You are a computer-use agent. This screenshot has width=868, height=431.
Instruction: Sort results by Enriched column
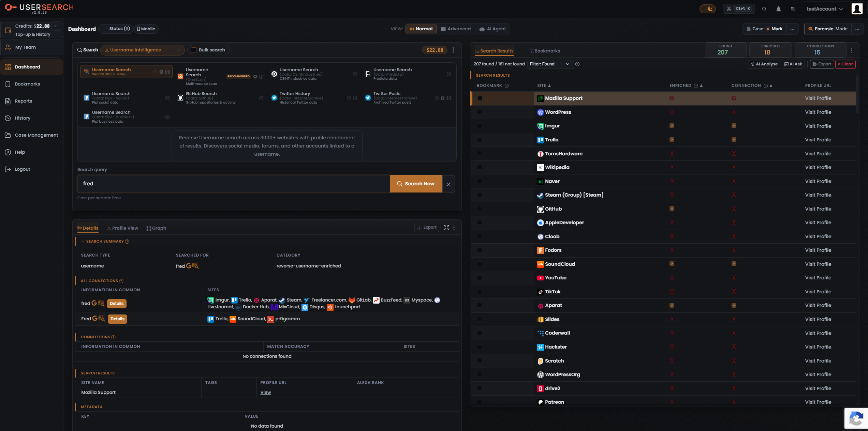tap(686, 86)
